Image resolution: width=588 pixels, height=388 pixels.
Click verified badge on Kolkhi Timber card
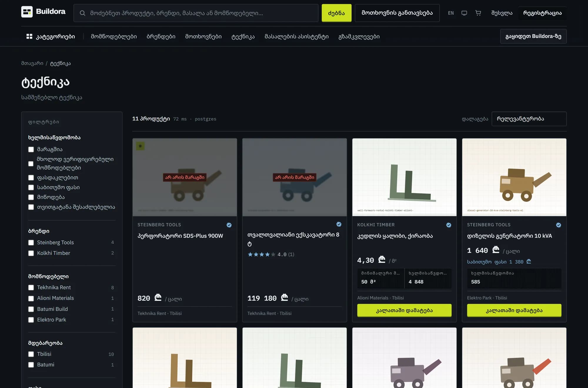[449, 225]
